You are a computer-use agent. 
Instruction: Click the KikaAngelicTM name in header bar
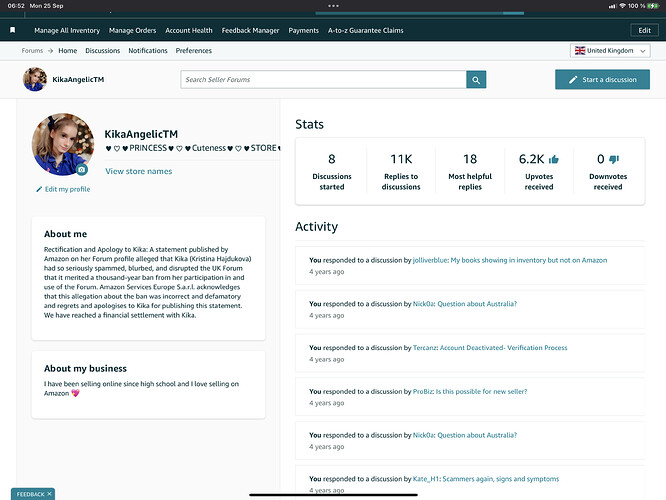point(78,79)
